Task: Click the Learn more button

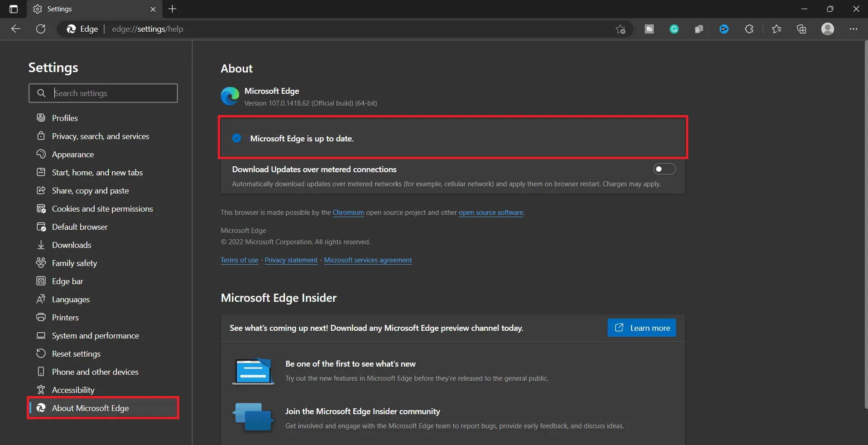Action: click(x=642, y=328)
